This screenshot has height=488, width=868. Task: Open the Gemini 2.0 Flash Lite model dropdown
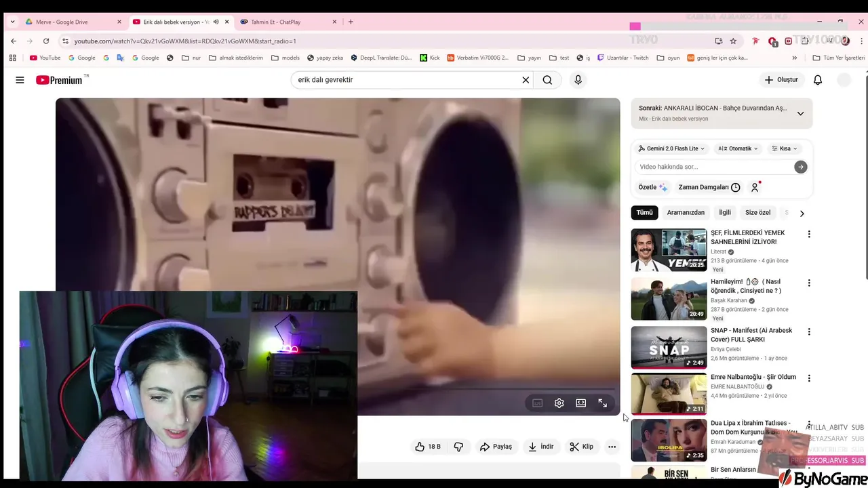click(671, 148)
